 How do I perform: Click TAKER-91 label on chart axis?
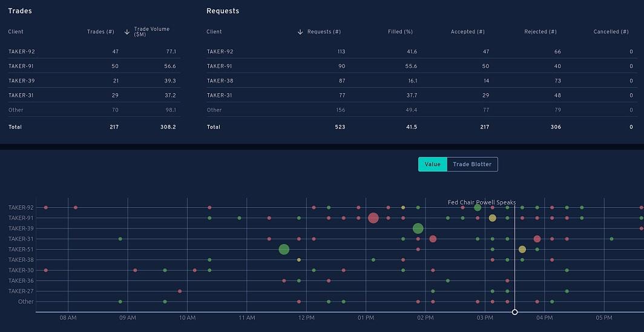coord(21,217)
